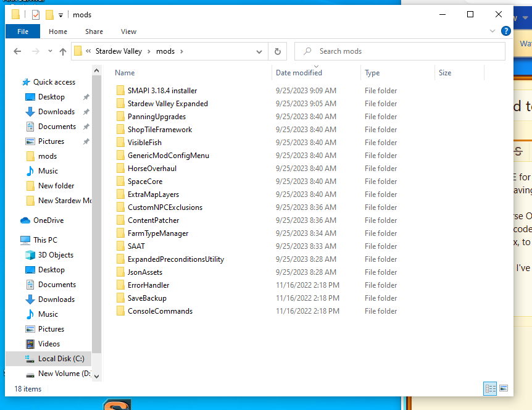
Task: Switch to the View ribbon tab
Action: tap(128, 31)
